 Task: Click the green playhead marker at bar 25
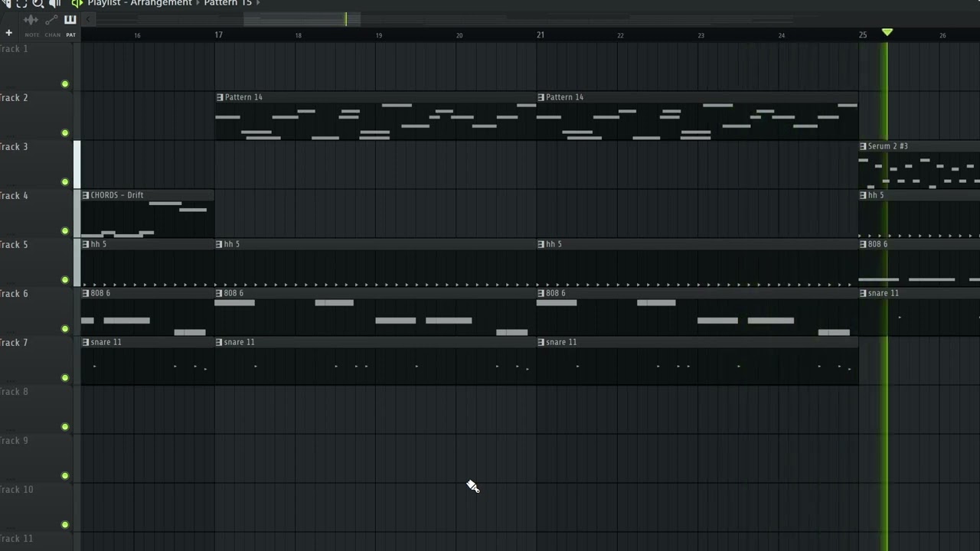coord(887,32)
